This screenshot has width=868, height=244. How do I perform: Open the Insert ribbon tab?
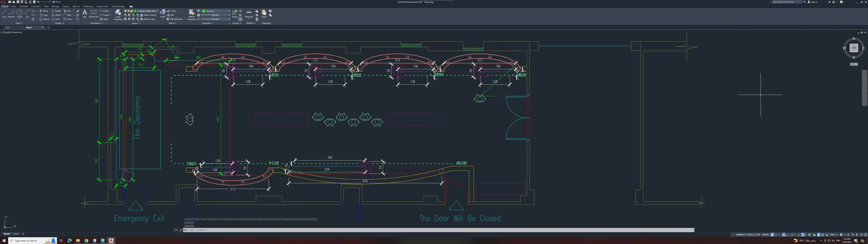(14, 6)
